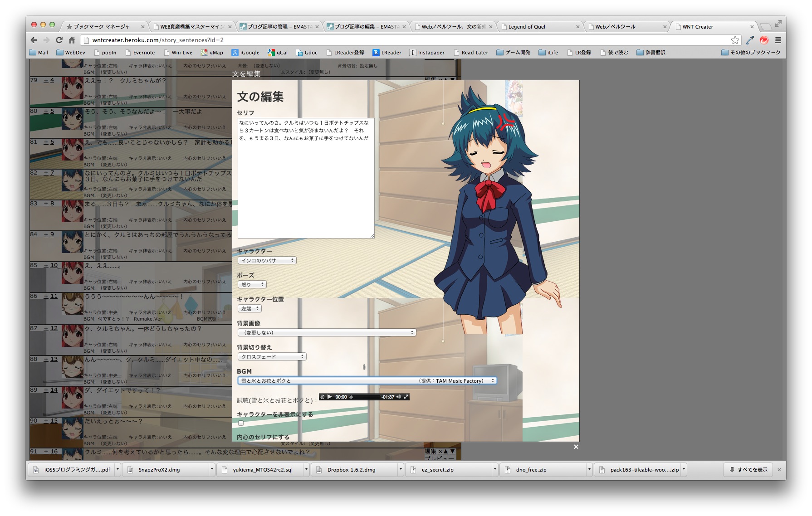This screenshot has width=812, height=516.
Task: Close the Legend of Quel tab
Action: (x=577, y=27)
